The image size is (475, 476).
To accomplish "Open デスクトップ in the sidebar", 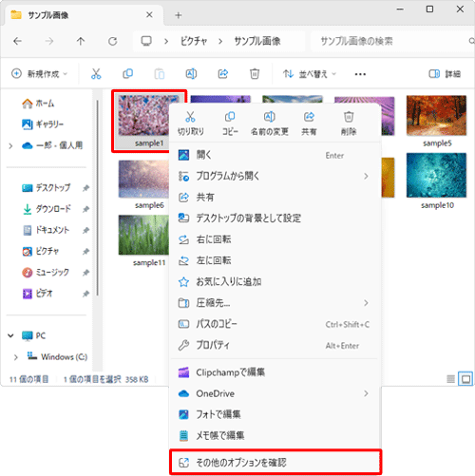I will point(47,188).
